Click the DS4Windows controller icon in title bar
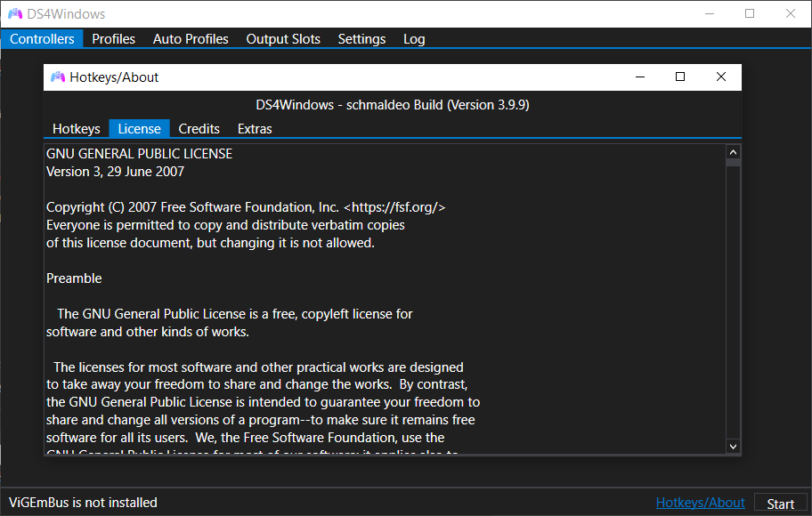 [x=15, y=14]
